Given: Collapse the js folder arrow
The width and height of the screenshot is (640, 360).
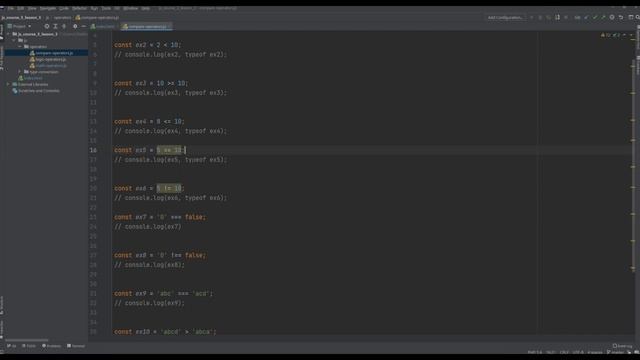Looking at the screenshot, I should click(14, 40).
